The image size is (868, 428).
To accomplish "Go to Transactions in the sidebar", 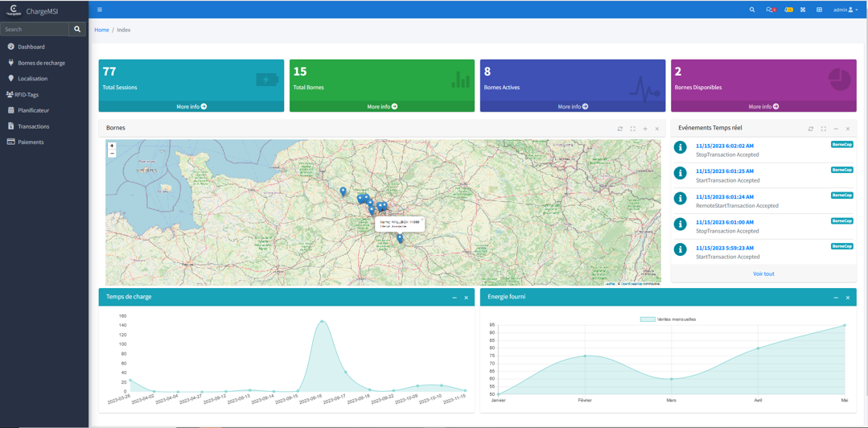I will (33, 126).
